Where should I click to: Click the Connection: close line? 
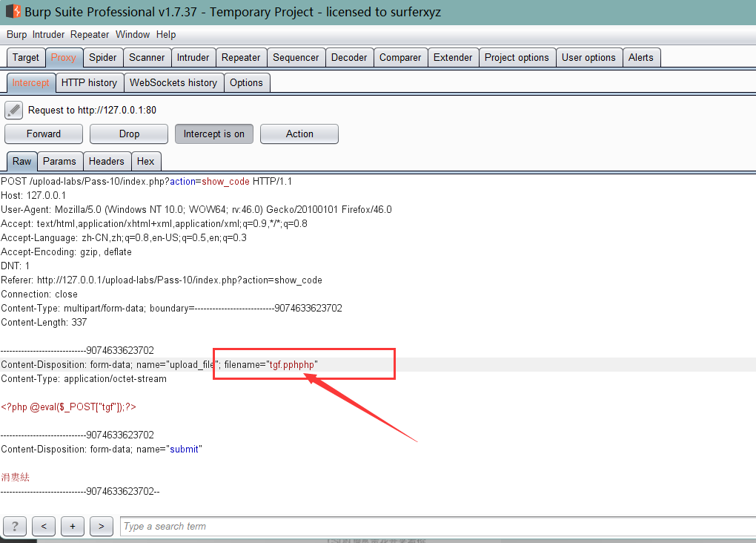[x=39, y=294]
